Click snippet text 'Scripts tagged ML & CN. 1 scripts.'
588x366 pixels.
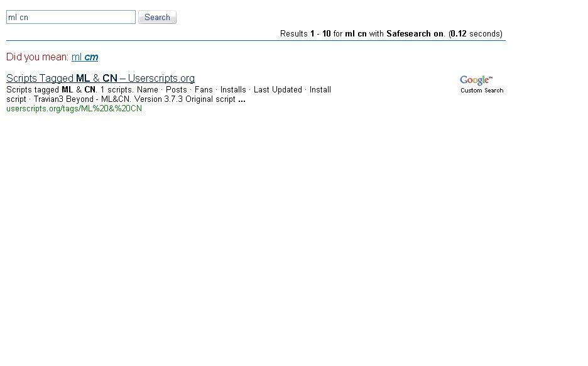[70, 90]
